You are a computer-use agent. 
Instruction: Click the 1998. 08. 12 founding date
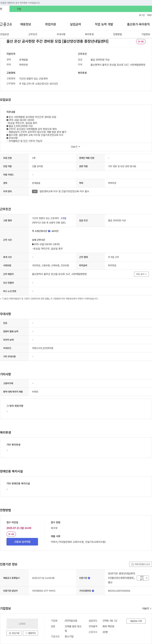tap(110, 621)
